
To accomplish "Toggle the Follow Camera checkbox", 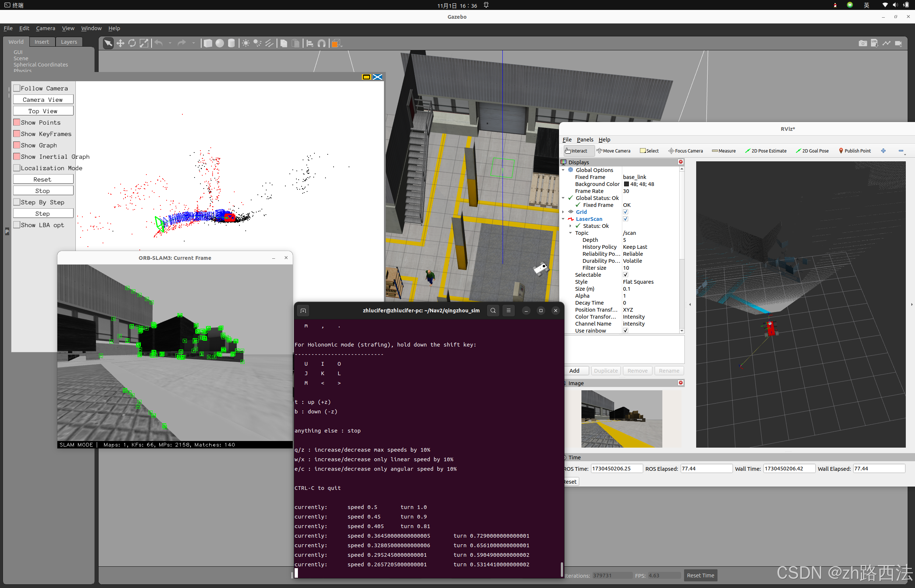I will [x=17, y=88].
